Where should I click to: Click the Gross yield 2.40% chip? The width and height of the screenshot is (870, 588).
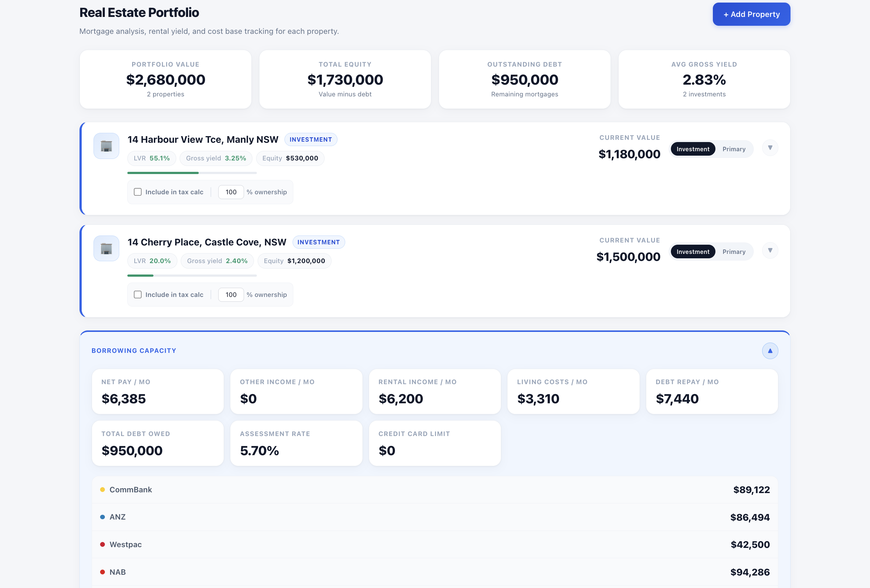point(217,261)
